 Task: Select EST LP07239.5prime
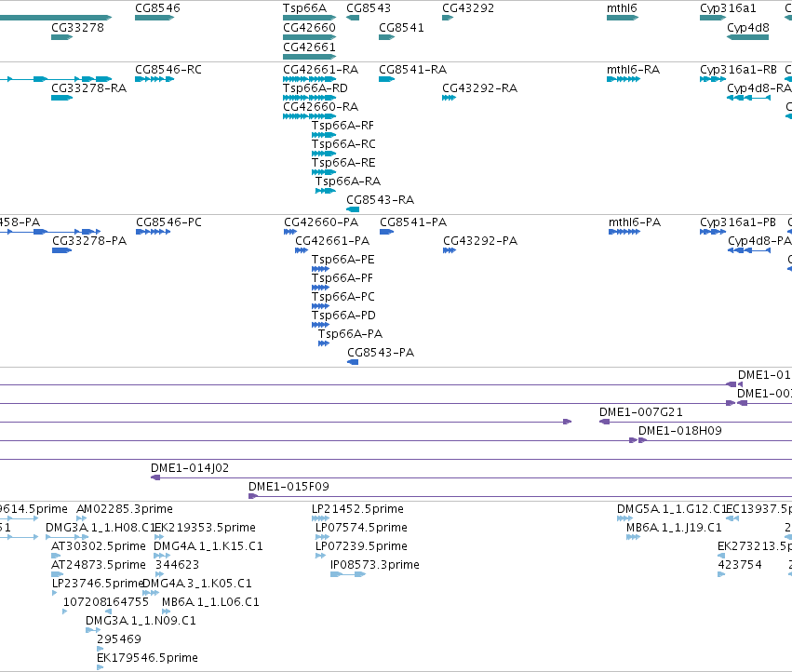(320, 556)
